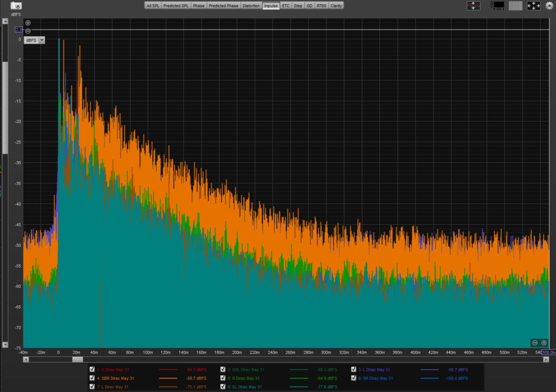Select the SBR Dirac orange line swatch
Image resolution: width=556 pixels, height=392 pixels.
pos(168,378)
